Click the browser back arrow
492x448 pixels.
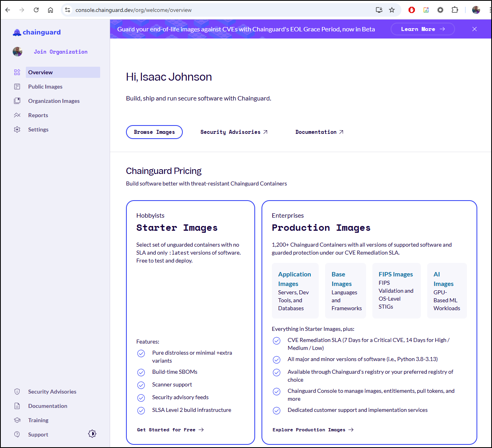tap(8, 10)
